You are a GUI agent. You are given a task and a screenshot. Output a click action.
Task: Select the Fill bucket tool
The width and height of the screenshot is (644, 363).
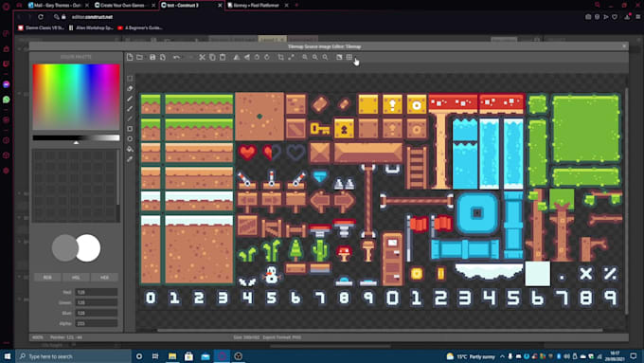pos(130,149)
